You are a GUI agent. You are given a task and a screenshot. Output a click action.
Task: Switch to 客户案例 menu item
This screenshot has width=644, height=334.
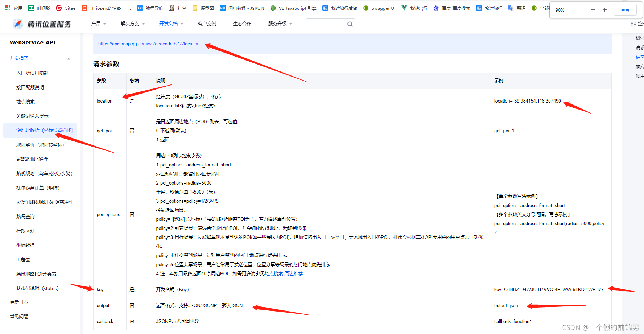click(x=207, y=24)
